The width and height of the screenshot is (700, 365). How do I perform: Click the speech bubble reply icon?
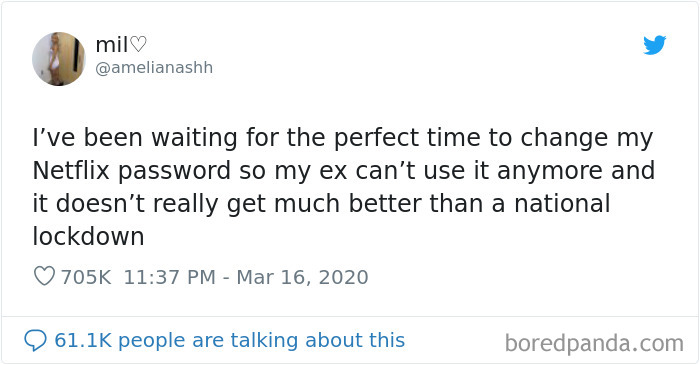[x=35, y=340]
